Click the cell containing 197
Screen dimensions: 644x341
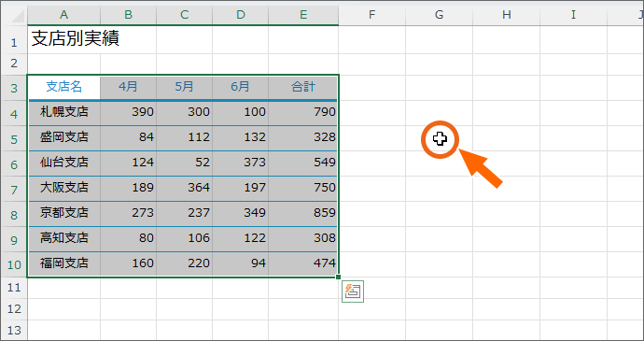pos(241,189)
